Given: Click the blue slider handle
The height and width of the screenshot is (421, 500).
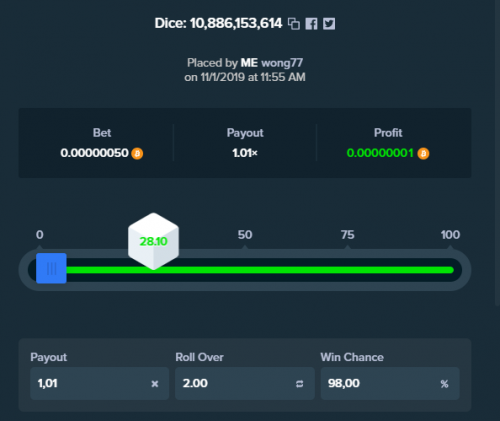Looking at the screenshot, I should 51,268.
